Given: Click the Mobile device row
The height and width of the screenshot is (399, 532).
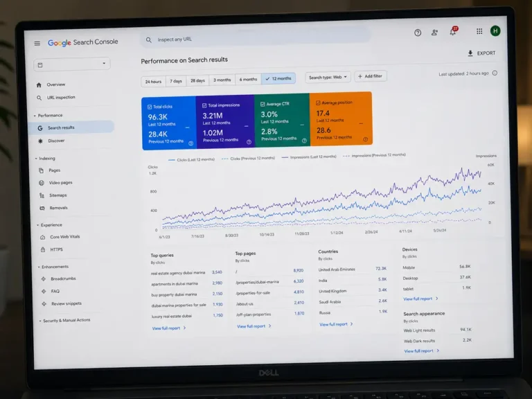Looking at the screenshot, I should 436,267.
